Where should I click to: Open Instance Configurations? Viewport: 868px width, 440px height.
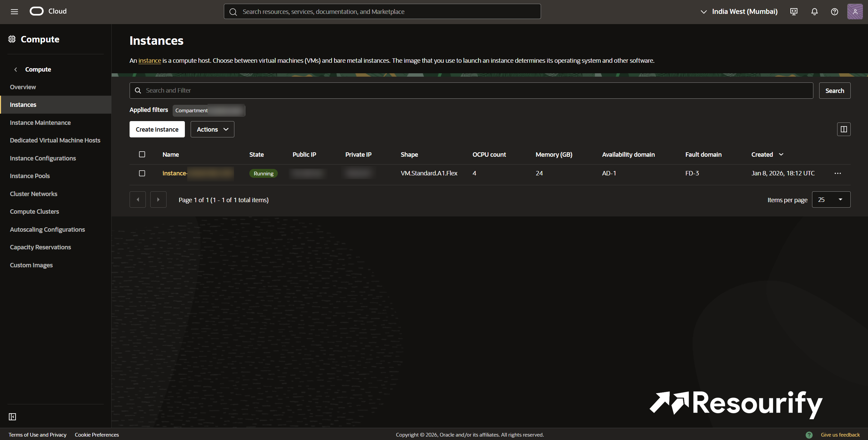(x=43, y=158)
